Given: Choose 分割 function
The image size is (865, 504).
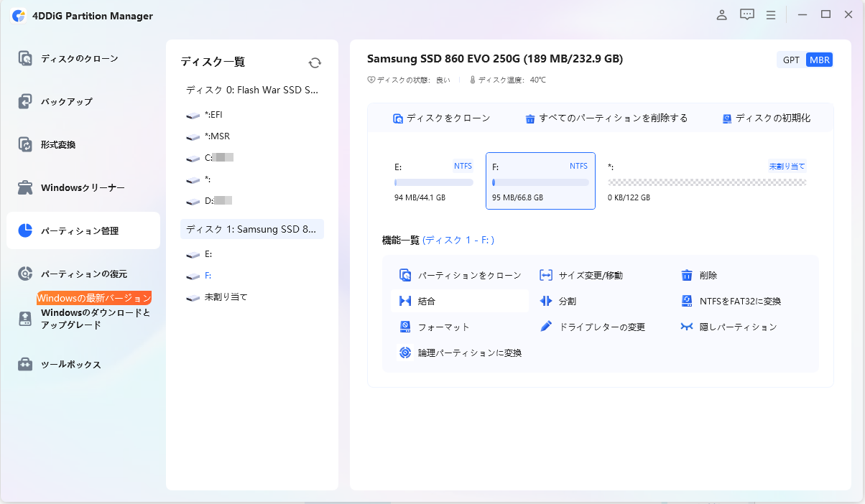Looking at the screenshot, I should click(x=558, y=302).
